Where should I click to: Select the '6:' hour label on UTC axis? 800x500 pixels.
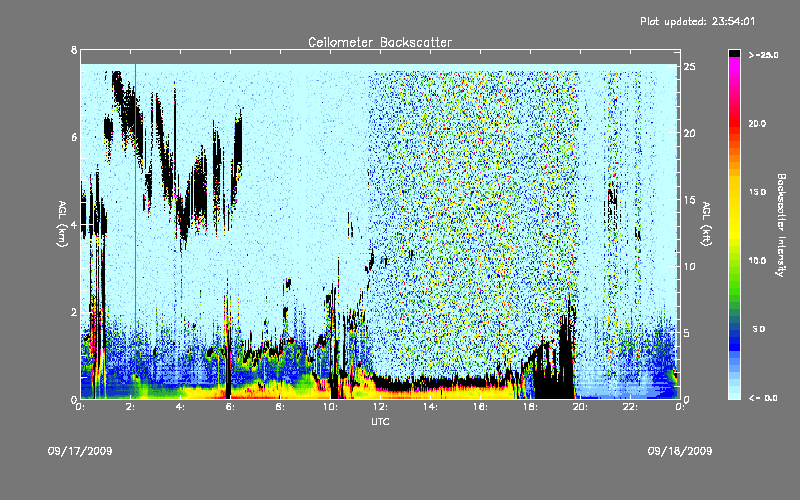point(231,407)
